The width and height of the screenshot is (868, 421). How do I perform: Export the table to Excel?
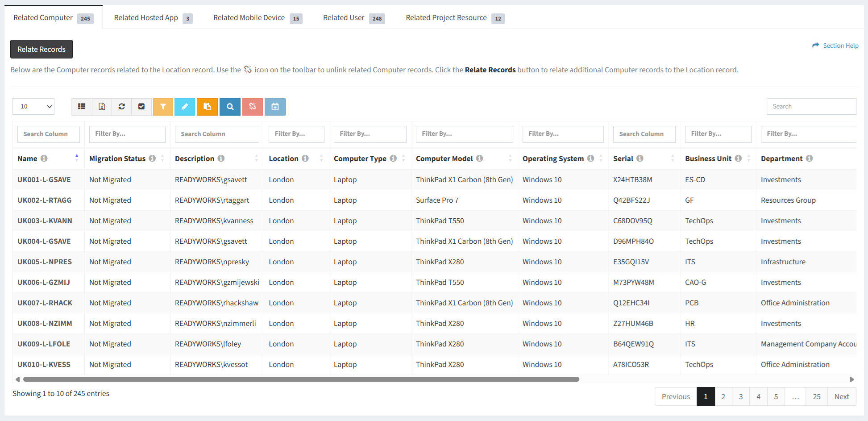point(102,107)
